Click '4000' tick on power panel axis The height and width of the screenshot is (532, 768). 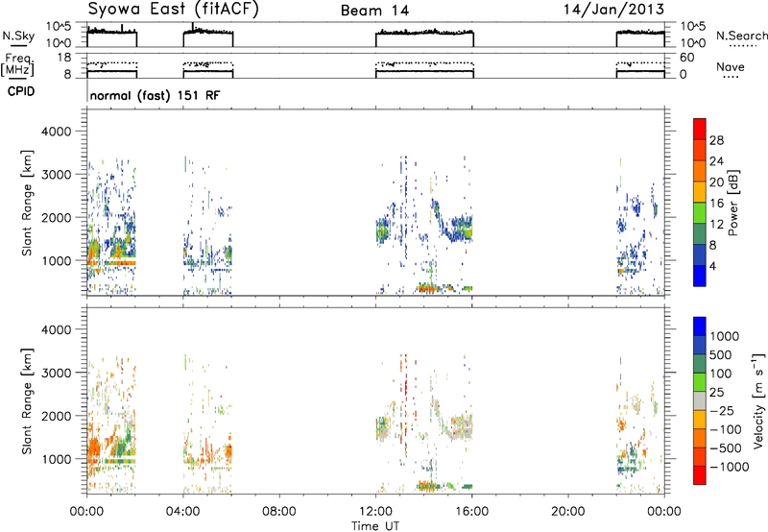click(56, 132)
